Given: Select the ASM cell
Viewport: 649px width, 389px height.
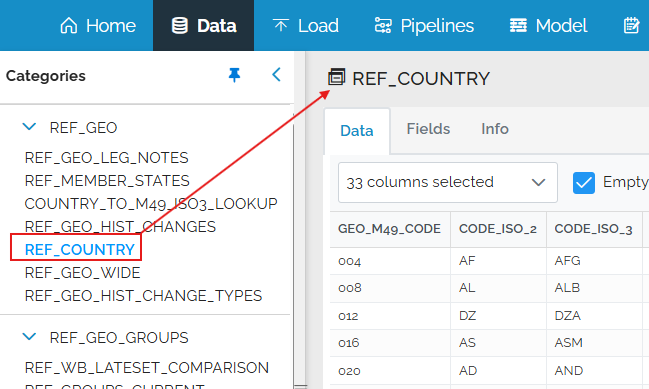Looking at the screenshot, I should [x=594, y=343].
